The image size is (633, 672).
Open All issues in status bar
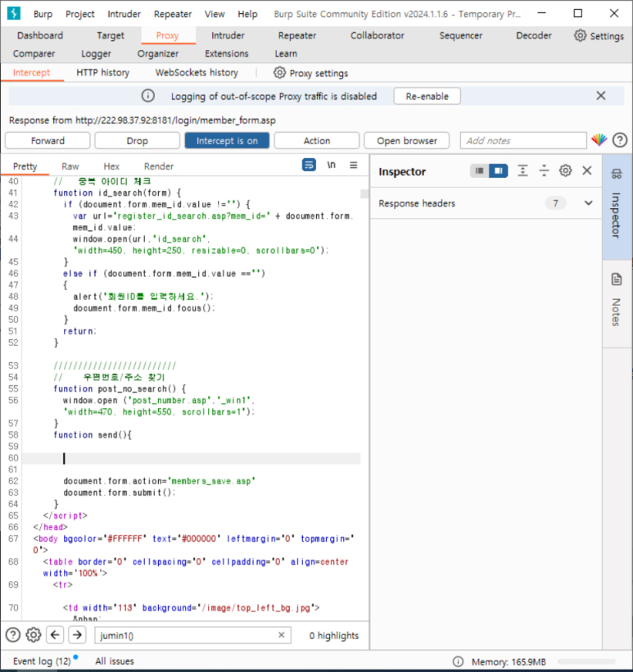click(x=115, y=661)
